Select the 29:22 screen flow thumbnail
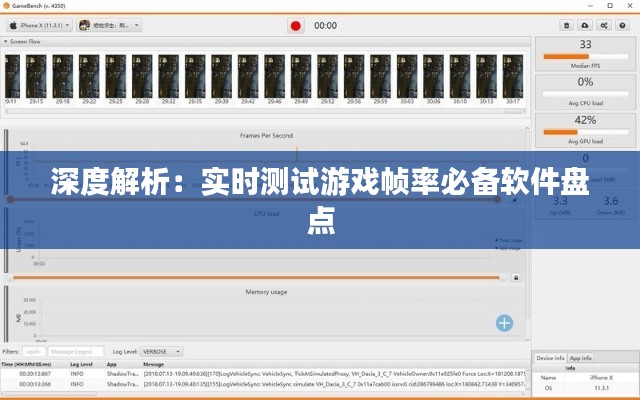640x400 pixels. [x=89, y=76]
